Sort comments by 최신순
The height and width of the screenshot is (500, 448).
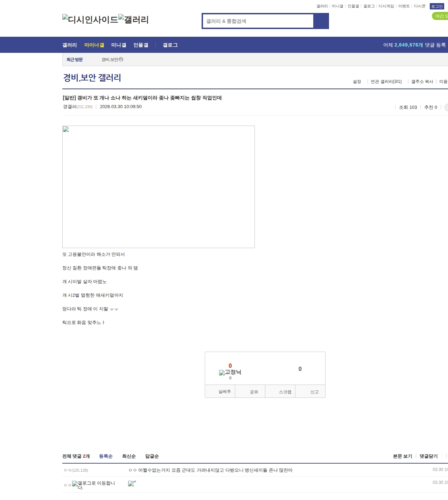(x=129, y=456)
